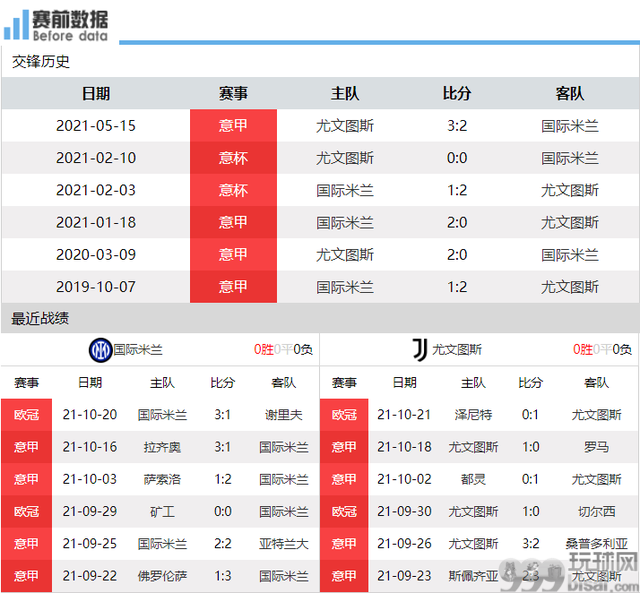Select the date 2021-02-10
640x593 pixels.
[x=96, y=158]
